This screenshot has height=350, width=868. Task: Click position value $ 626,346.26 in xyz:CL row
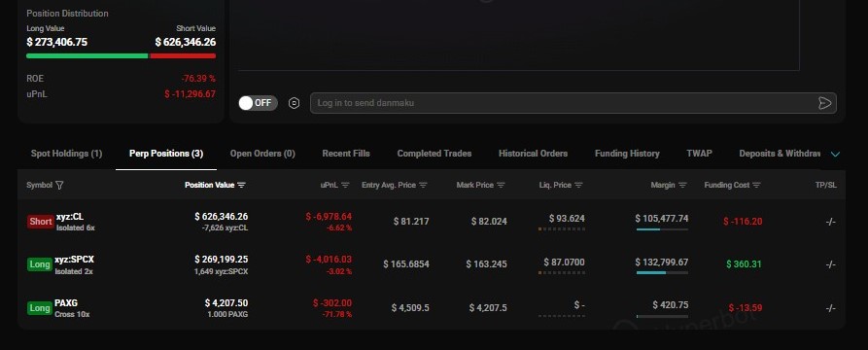[x=222, y=217]
